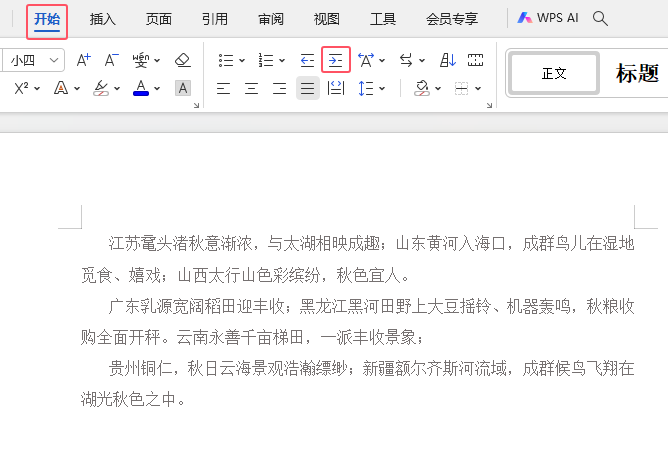Switch to the 引用 tab

[x=215, y=19]
